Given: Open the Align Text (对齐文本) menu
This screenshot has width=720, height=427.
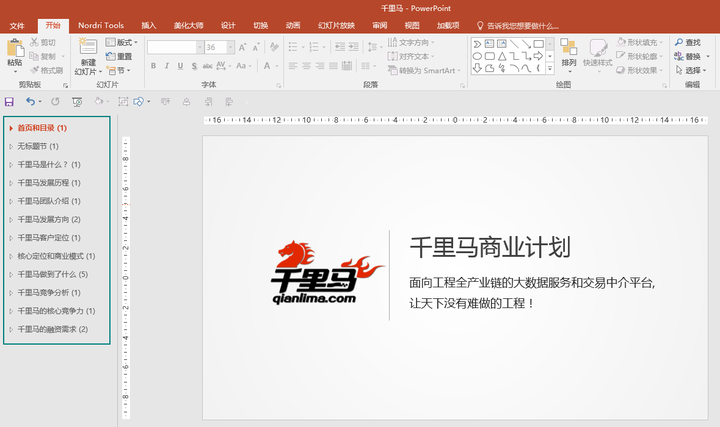Looking at the screenshot, I should [411, 56].
